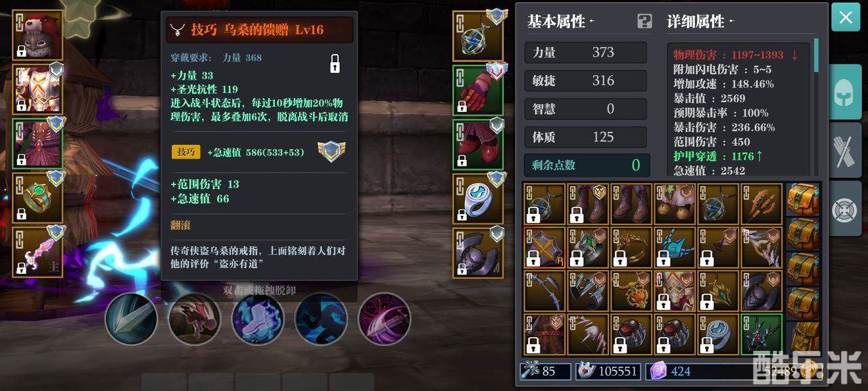Viewport: 868px width, 391px height.
Task: Select the green-bordered dark helmet in inventory
Action: point(761,335)
